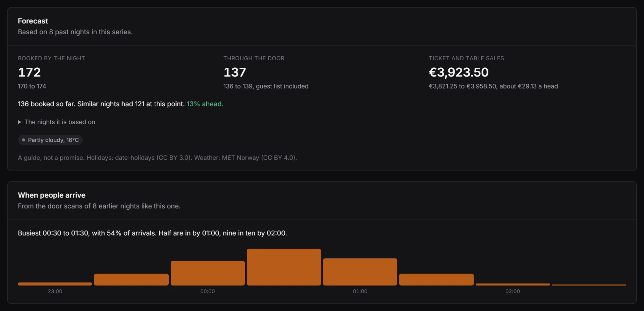The image size is (644, 311).
Task: Click the €3,923.50 sales figure
Action: click(x=459, y=72)
